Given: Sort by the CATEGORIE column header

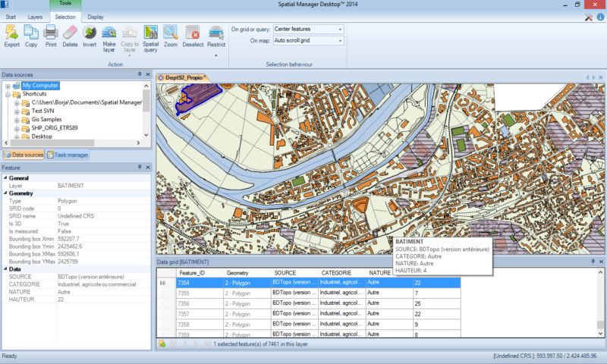Looking at the screenshot, I should pyautogui.click(x=336, y=272).
